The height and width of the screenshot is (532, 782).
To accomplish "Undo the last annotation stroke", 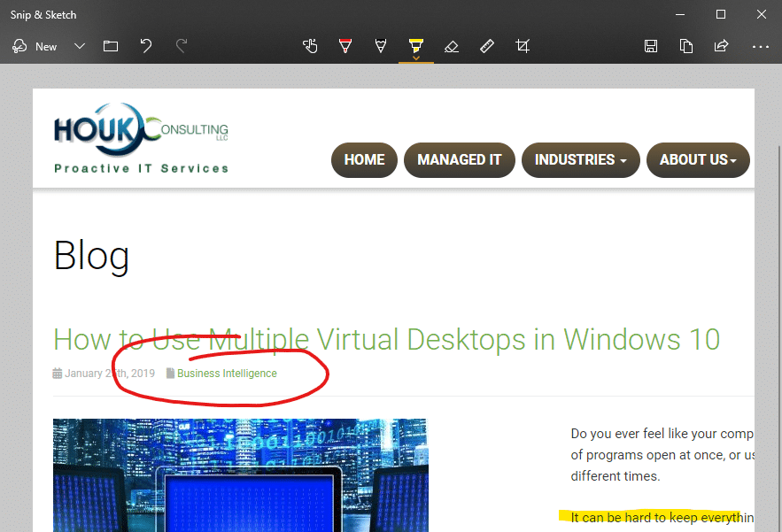I will pos(145,46).
